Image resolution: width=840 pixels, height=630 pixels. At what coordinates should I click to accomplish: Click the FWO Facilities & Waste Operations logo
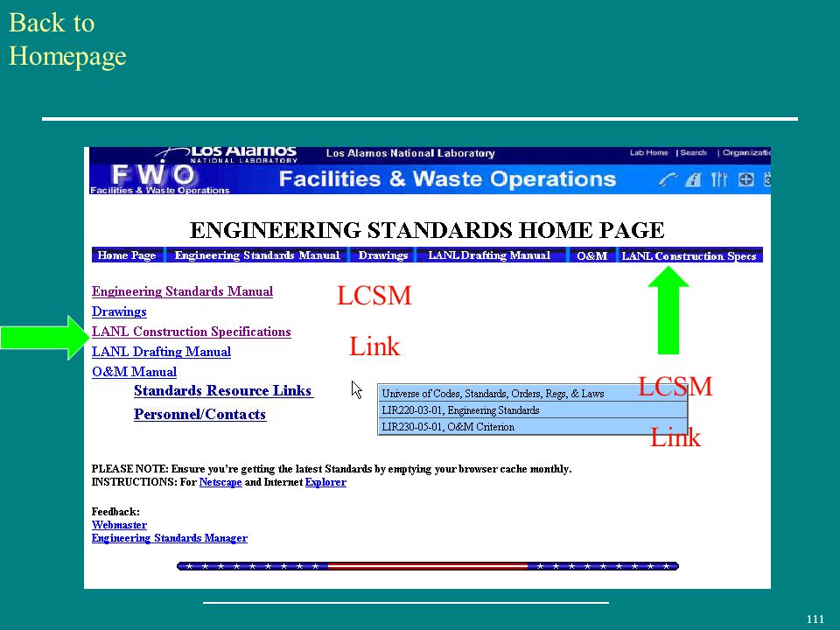click(159, 178)
